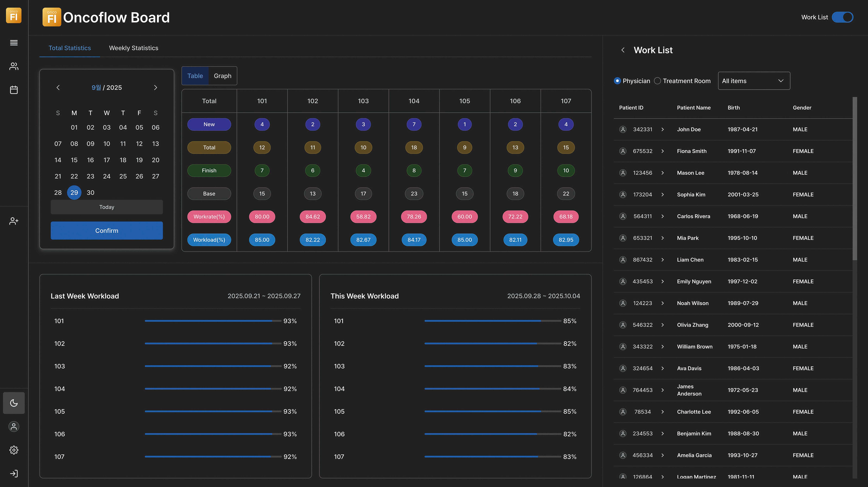868x487 pixels.
Task: Toggle dark mode moon icon
Action: [14, 403]
